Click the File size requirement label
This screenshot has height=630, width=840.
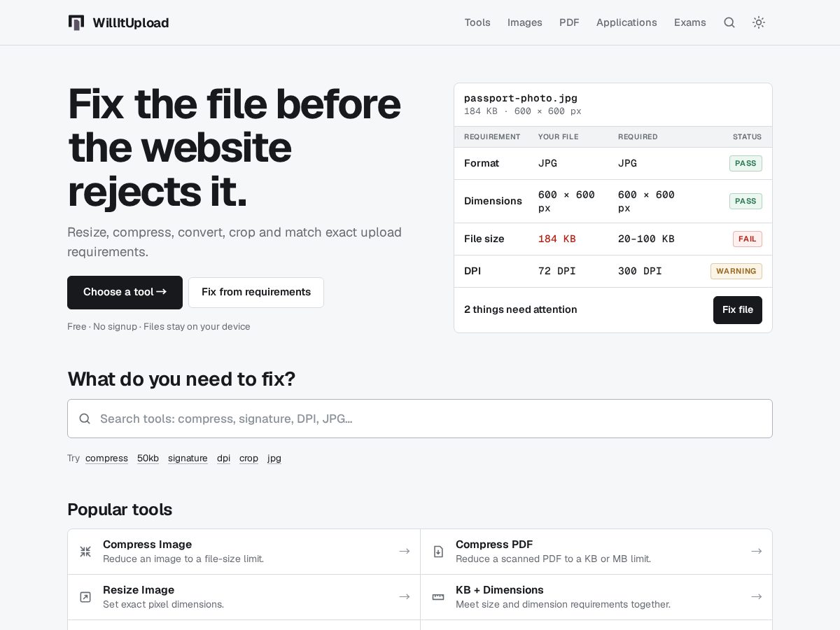click(484, 239)
